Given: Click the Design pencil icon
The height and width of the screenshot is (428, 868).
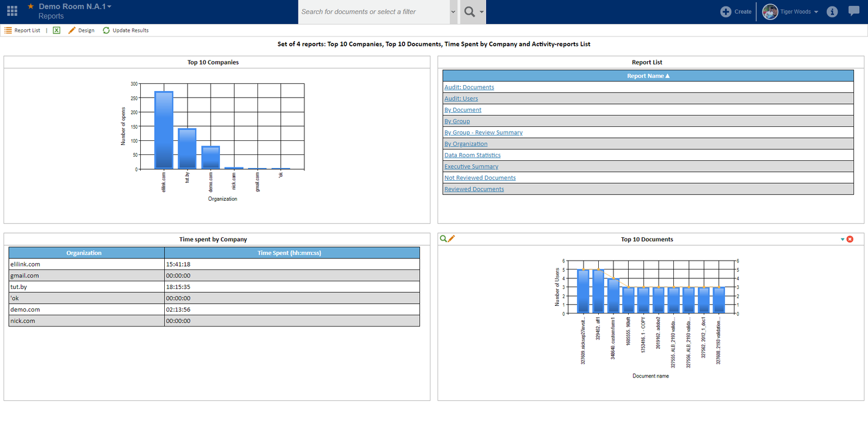Looking at the screenshot, I should point(72,30).
